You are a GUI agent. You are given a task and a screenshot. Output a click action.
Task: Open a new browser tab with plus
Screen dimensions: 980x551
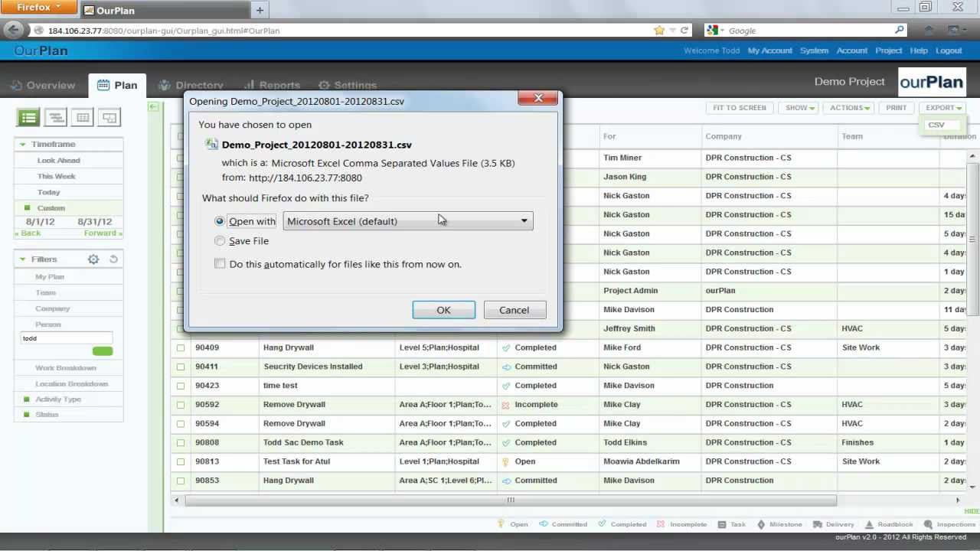[x=260, y=10]
